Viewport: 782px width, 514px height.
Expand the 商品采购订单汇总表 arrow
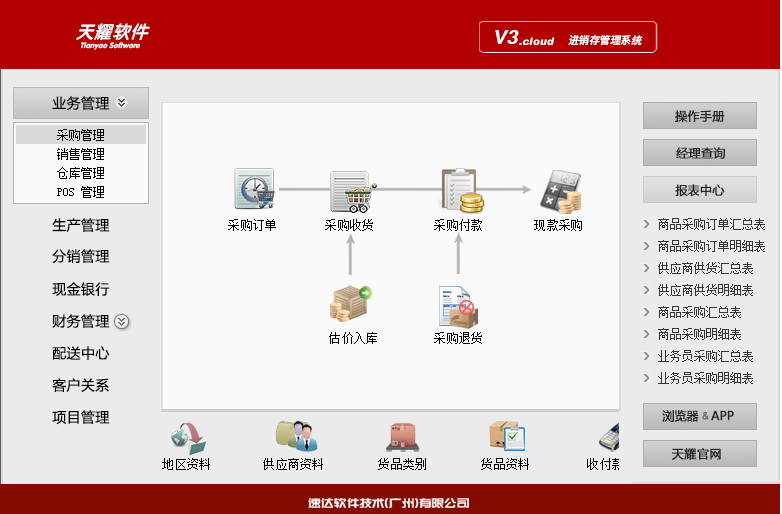pyautogui.click(x=646, y=224)
